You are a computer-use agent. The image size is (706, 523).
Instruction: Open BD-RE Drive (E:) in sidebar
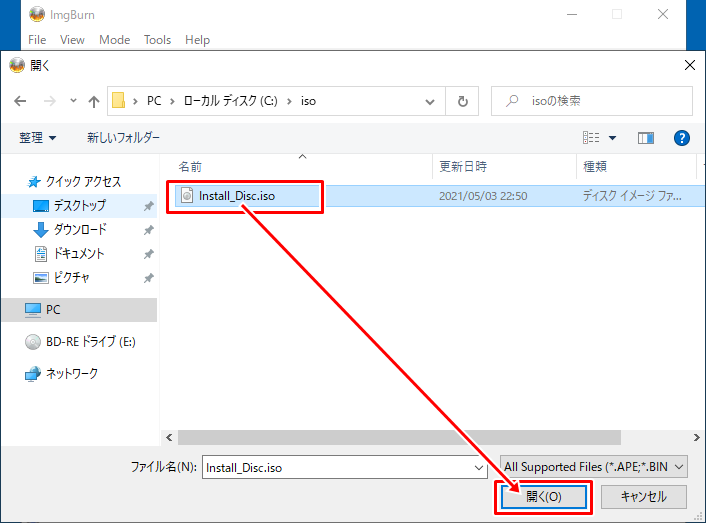pyautogui.click(x=90, y=341)
